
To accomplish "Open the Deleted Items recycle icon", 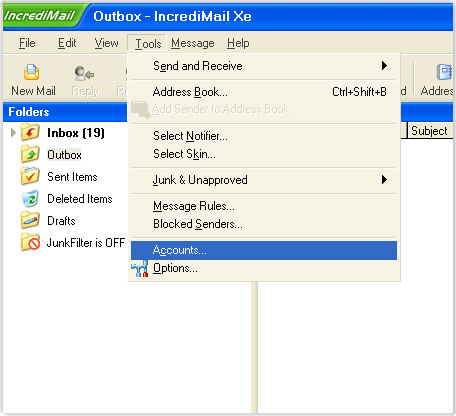I will (x=30, y=198).
